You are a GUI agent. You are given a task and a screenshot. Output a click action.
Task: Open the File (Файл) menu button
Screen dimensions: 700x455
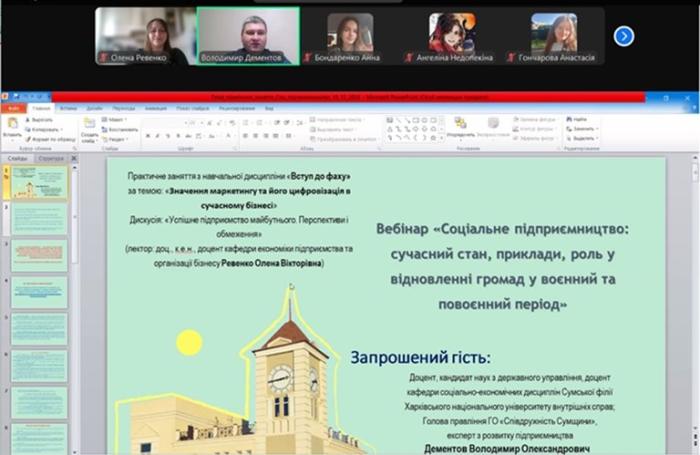(x=13, y=107)
